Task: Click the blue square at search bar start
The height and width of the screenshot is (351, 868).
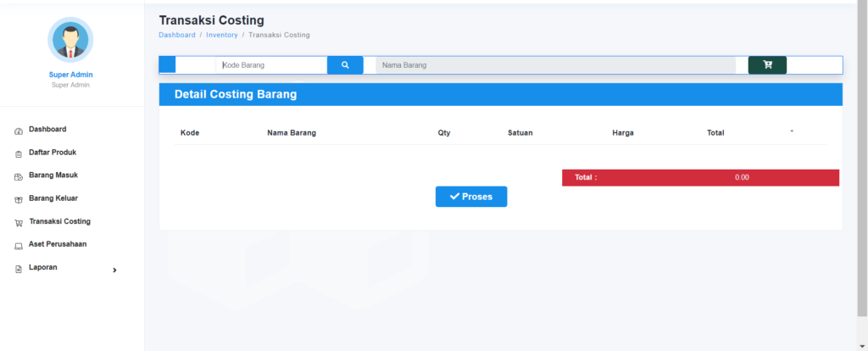Action: [x=167, y=64]
